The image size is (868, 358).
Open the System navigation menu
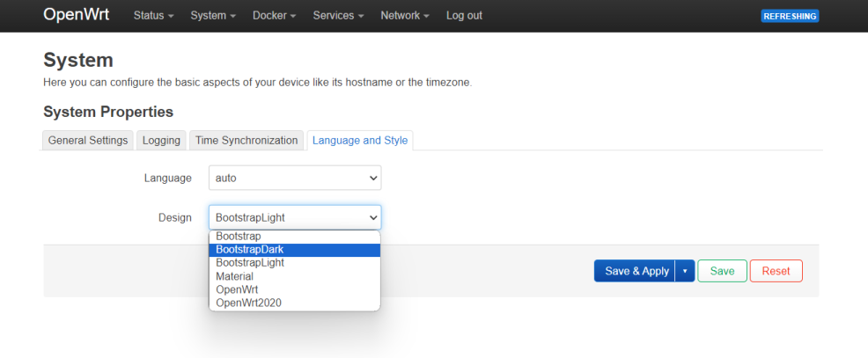[213, 16]
